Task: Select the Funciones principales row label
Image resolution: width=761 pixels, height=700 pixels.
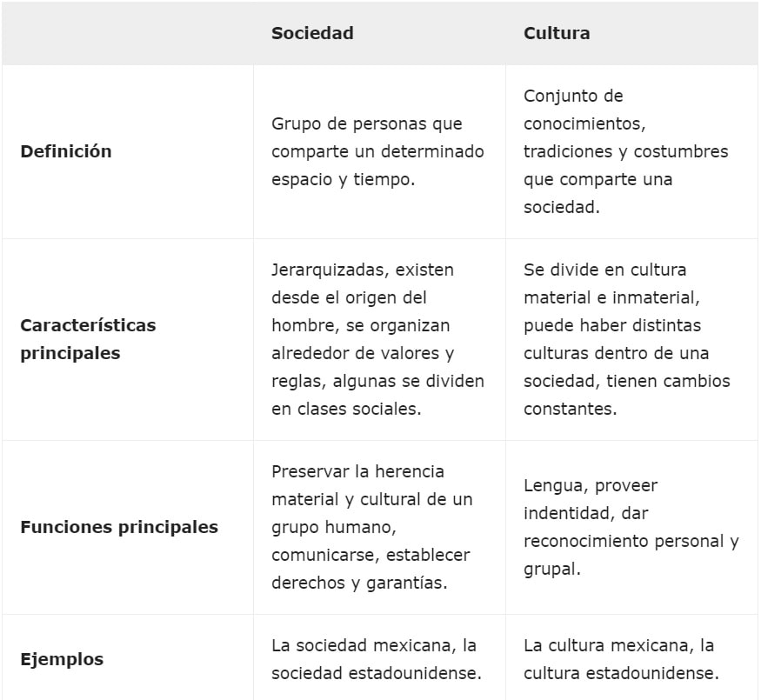Action: (x=119, y=527)
